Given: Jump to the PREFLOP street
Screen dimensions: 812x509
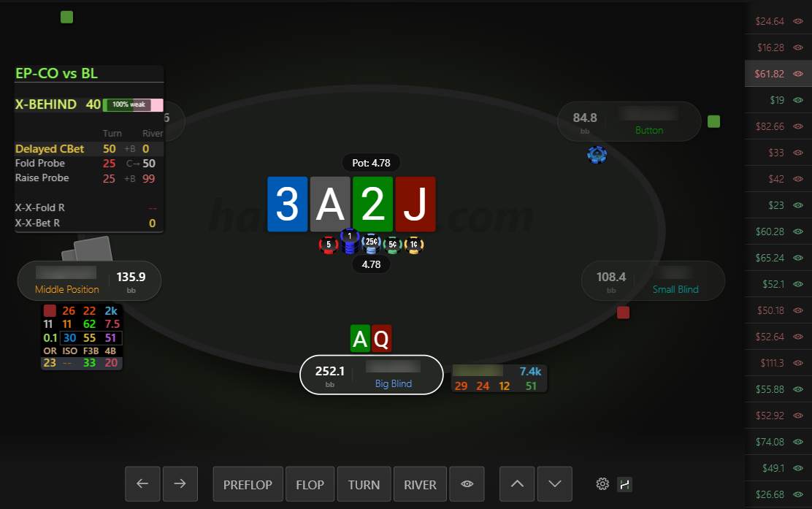Looking at the screenshot, I should 248,483.
